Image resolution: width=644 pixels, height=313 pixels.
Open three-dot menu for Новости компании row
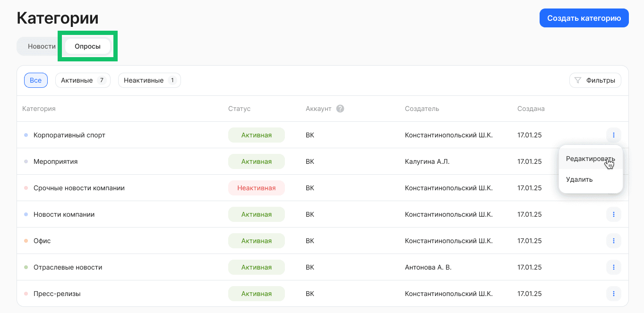613,214
